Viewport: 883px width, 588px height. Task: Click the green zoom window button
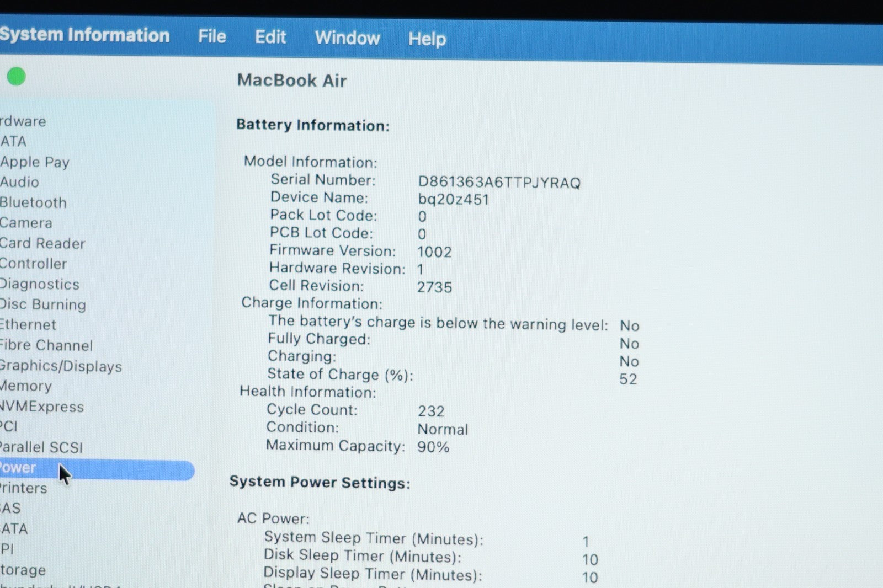[x=17, y=77]
